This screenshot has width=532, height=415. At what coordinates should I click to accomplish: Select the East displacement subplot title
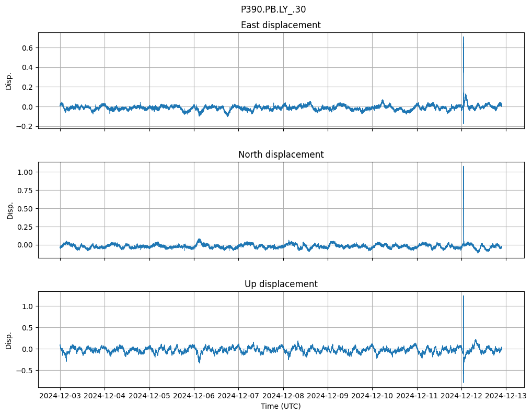[x=281, y=25]
